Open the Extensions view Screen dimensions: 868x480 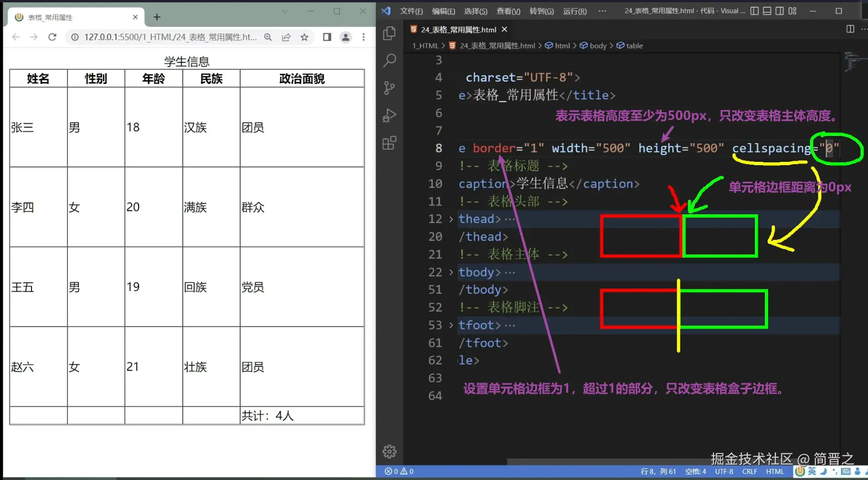click(390, 143)
